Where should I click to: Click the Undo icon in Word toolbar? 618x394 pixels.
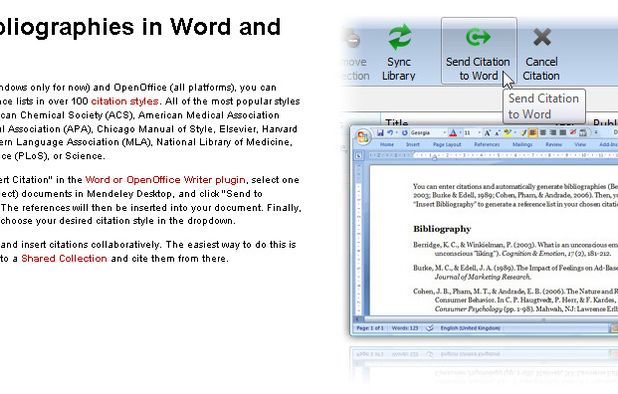click(390, 133)
